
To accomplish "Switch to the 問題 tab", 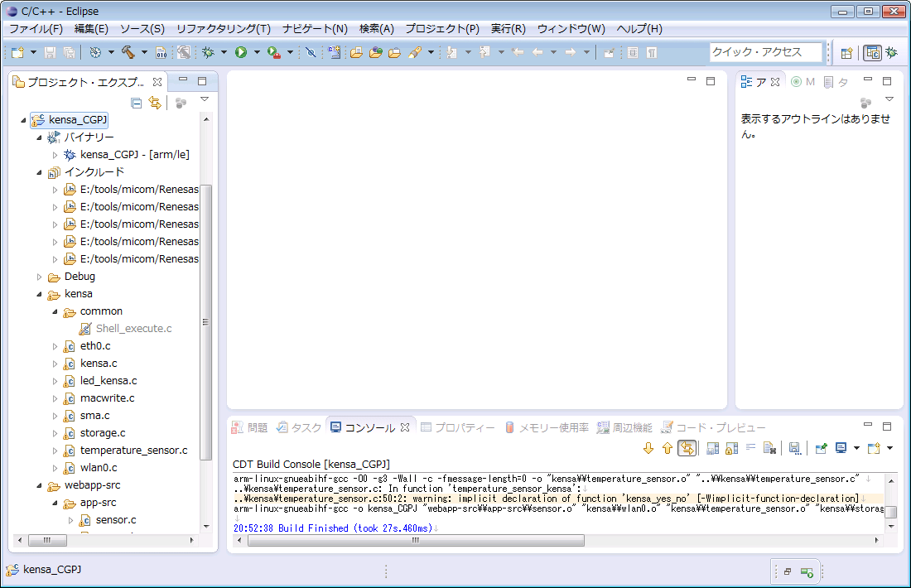I will 250,427.
